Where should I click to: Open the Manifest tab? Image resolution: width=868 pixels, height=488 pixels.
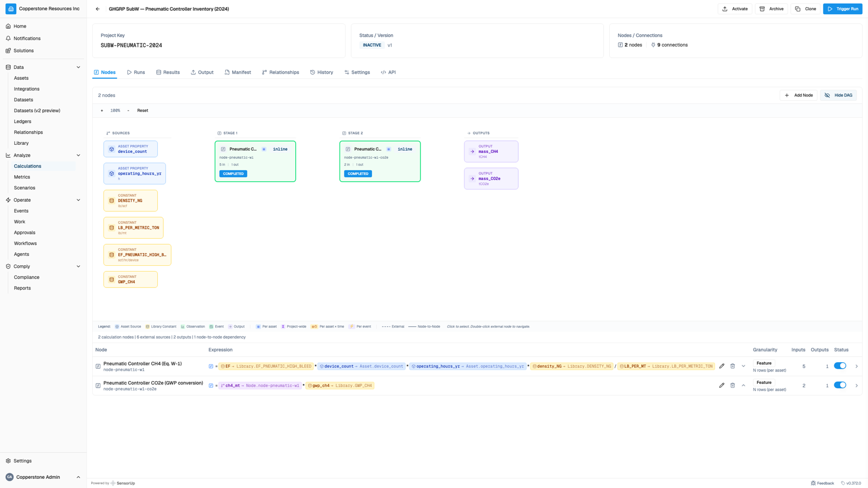coord(238,72)
